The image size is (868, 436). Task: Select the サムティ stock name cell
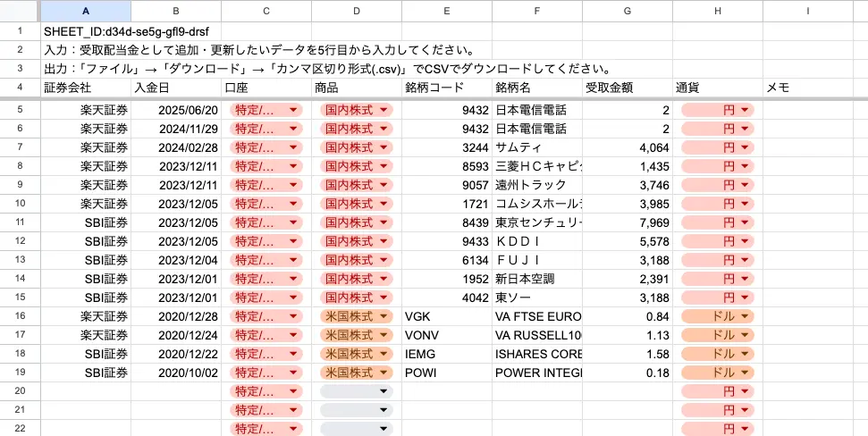[x=536, y=147]
